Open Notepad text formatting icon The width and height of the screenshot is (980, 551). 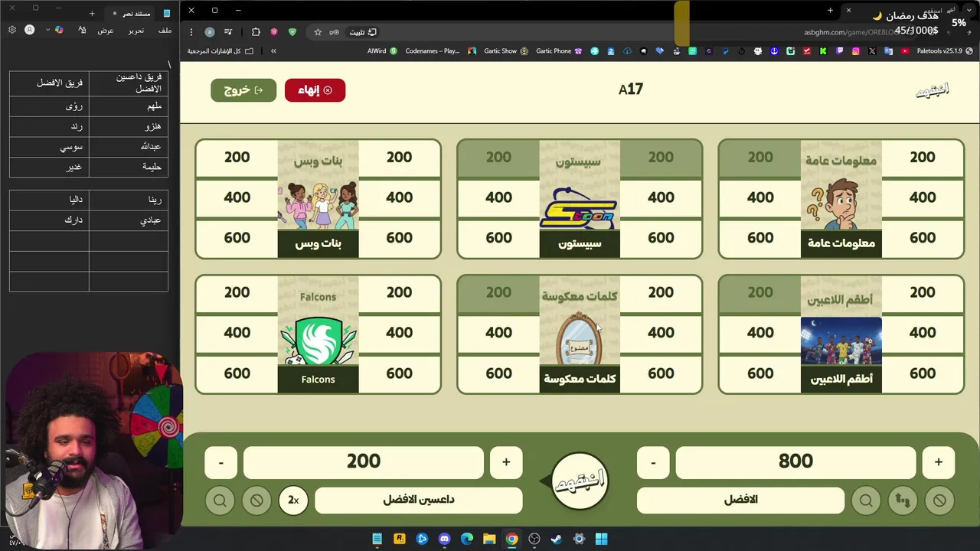tap(82, 30)
